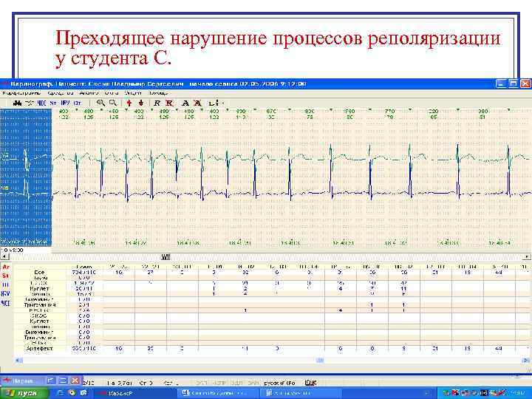Image resolution: width=532 pixels, height=399 pixels.
Task: Click the QT analysis toolbar button
Action: coord(78,103)
